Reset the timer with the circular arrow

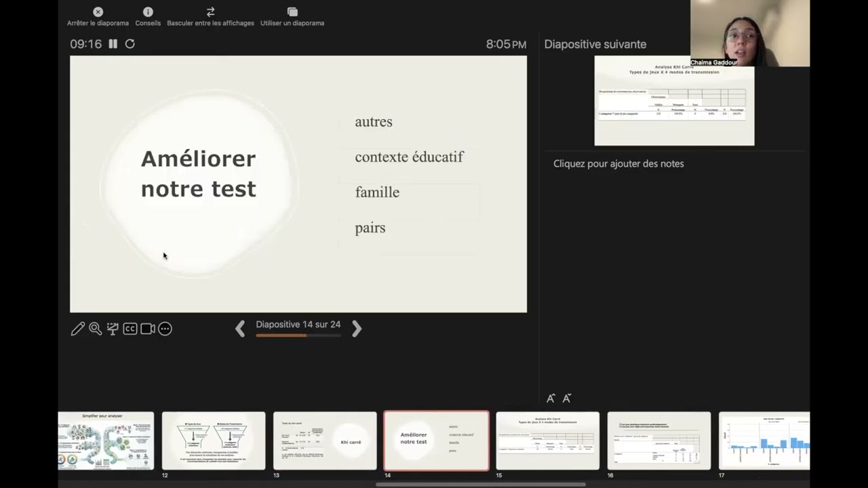[130, 44]
